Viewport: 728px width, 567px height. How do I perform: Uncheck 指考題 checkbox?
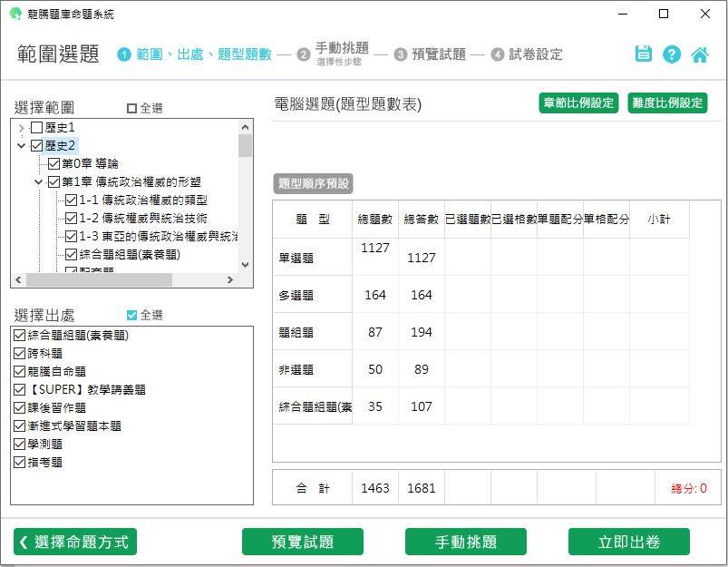[20, 462]
